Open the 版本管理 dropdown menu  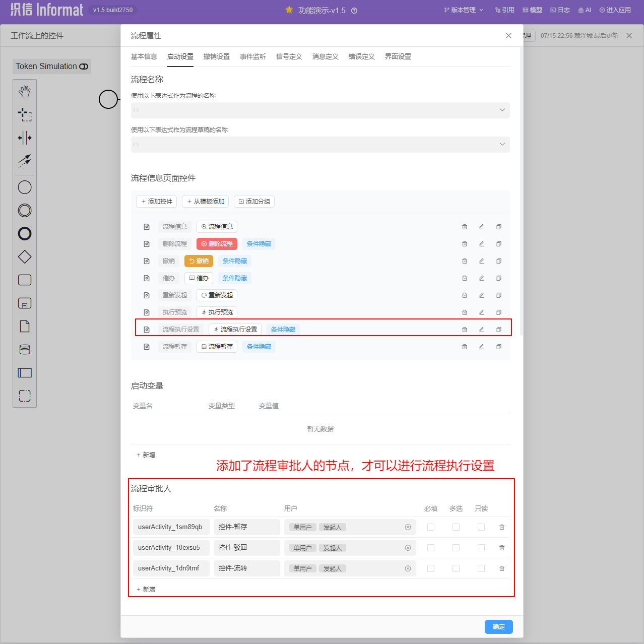[464, 10]
